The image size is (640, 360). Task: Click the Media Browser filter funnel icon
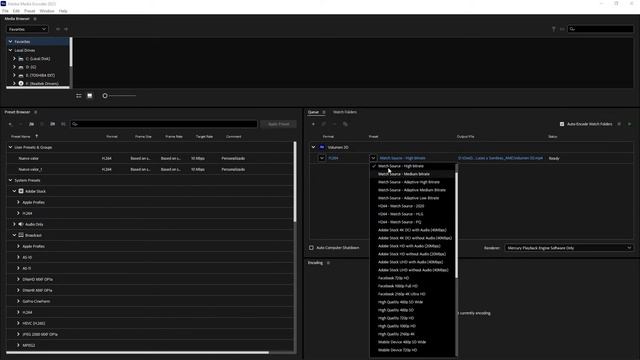(x=553, y=29)
